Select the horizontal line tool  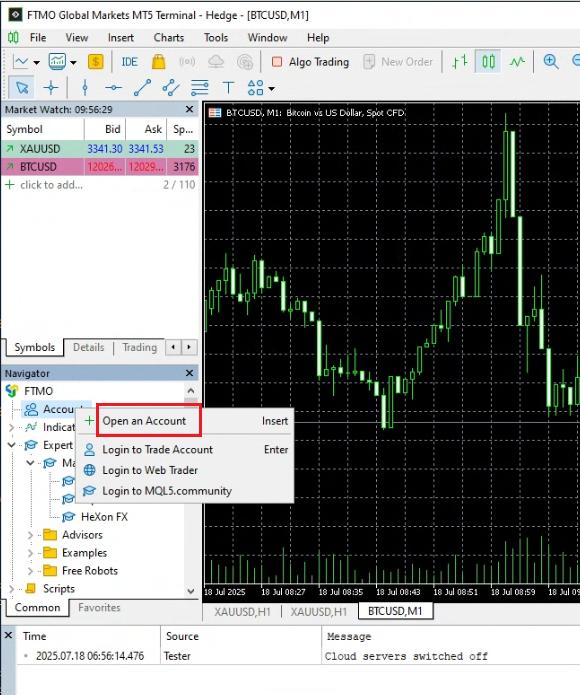[113, 88]
